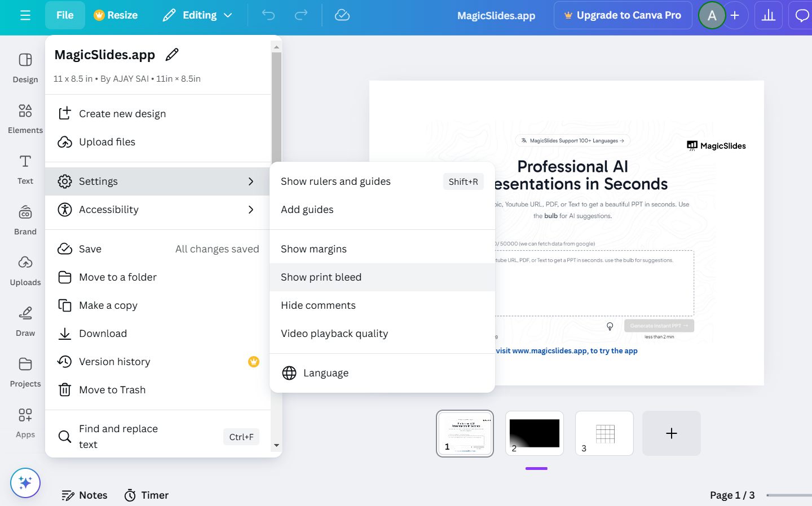The image size is (812, 506).
Task: Choose Move to Trash
Action: pyautogui.click(x=158, y=390)
